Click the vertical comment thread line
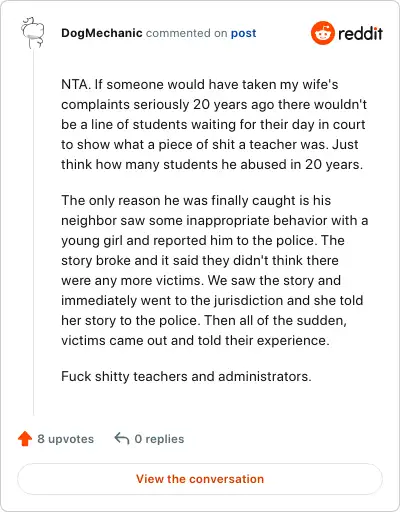The height and width of the screenshot is (512, 400). (33, 232)
